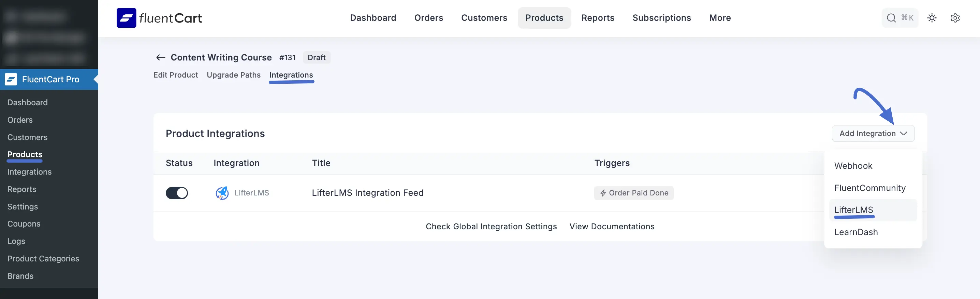This screenshot has width=980, height=299.
Task: Pick LearnDash in the integration dropdown
Action: point(855,232)
